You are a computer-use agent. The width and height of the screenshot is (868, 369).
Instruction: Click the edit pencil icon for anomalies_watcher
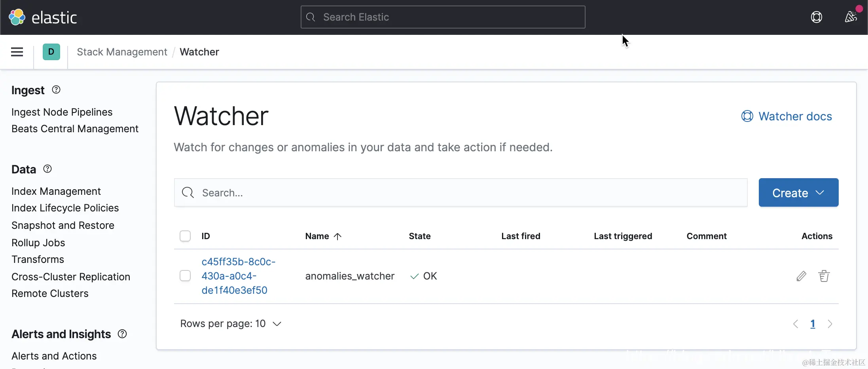pos(801,276)
